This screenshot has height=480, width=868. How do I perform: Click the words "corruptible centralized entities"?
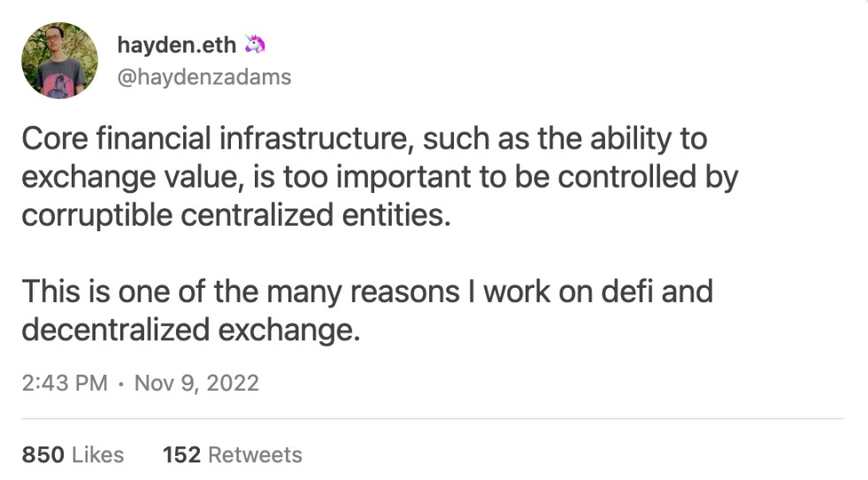(x=235, y=214)
